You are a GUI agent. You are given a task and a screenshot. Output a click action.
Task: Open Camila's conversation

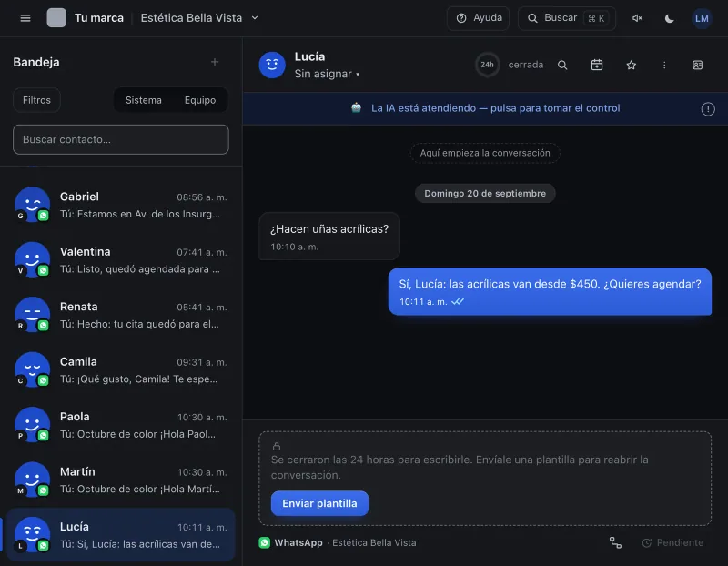tap(121, 370)
